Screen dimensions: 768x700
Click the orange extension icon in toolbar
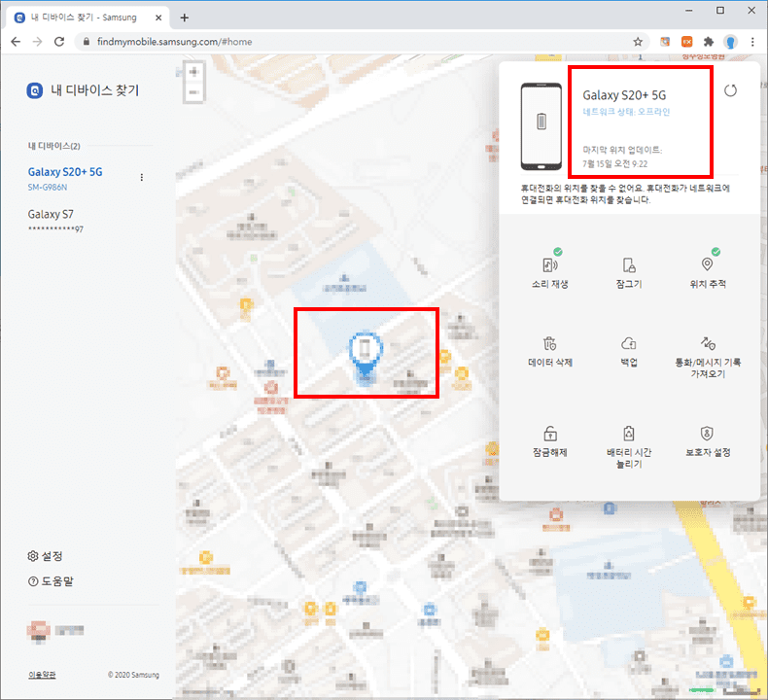tap(687, 42)
